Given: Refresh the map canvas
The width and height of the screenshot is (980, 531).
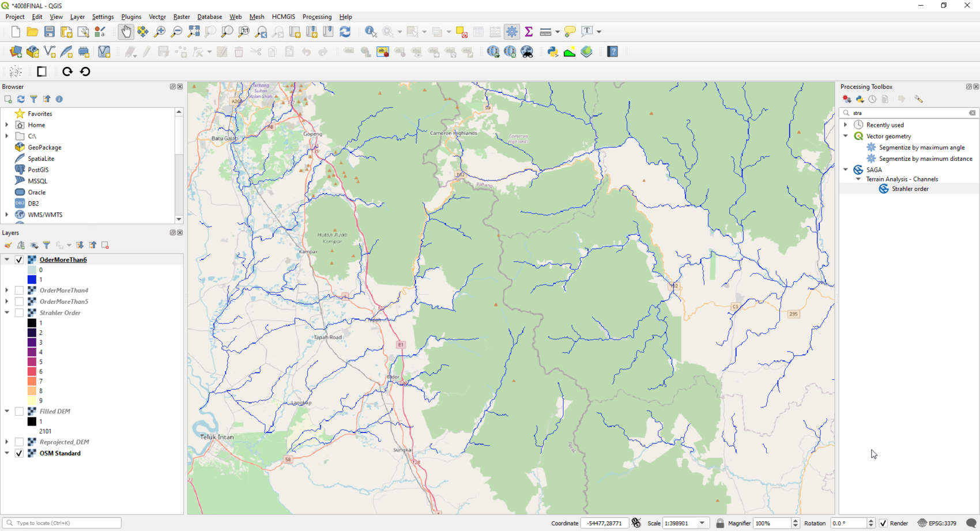Looking at the screenshot, I should point(345,32).
